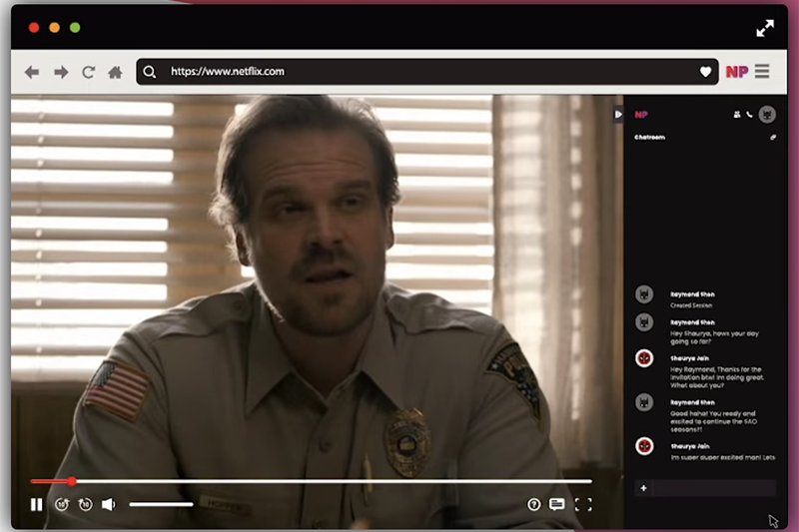Image resolution: width=799 pixels, height=532 pixels.
Task: Rewind the video 10 seconds
Action: [x=62, y=504]
